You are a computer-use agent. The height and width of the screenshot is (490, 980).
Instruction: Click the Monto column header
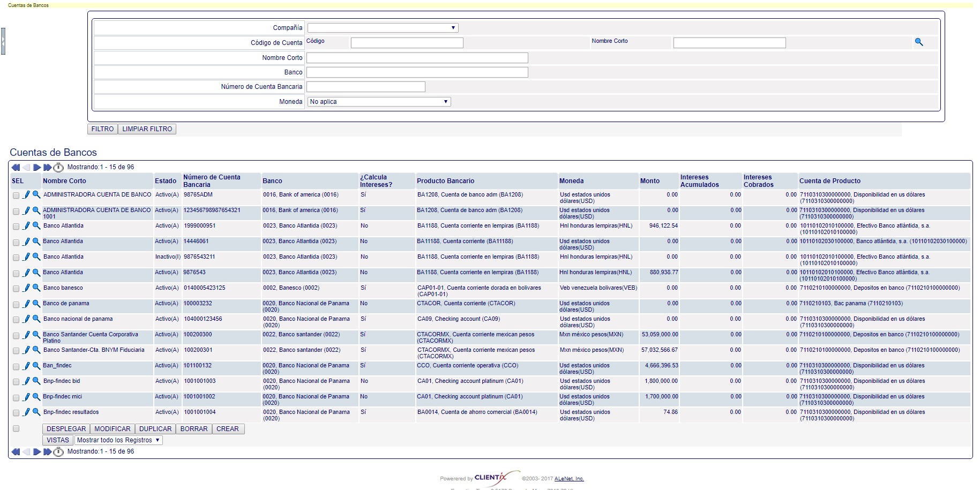[649, 181]
